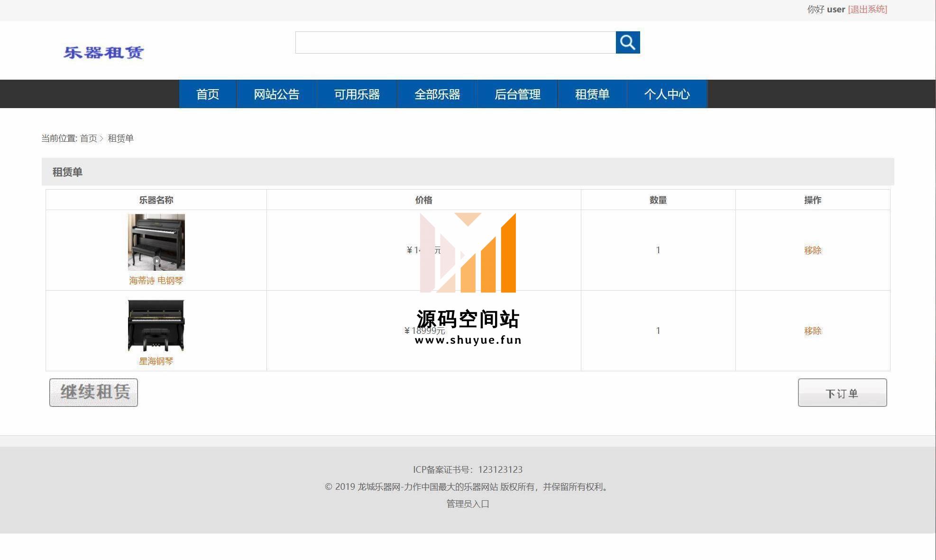Switch to 租赁单 in the nav bar

tap(592, 94)
